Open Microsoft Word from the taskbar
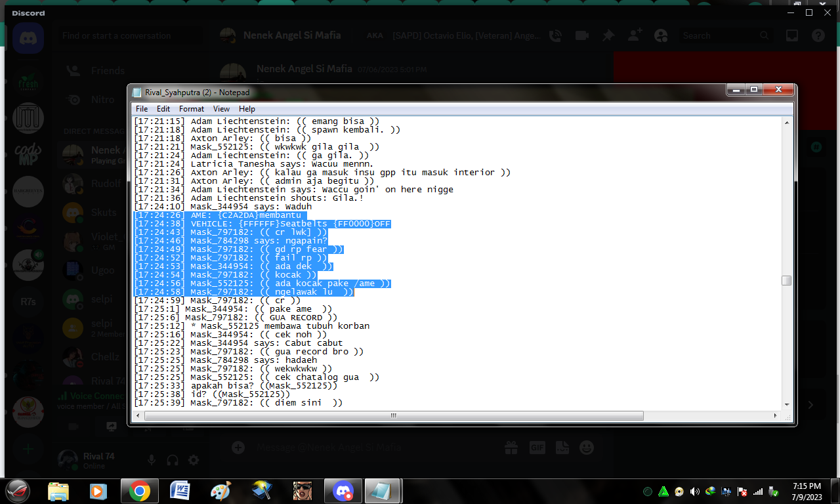 tap(180, 491)
